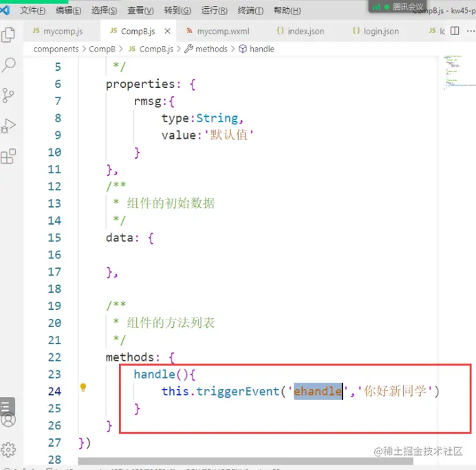Open the Source Control branch icon
Screen dimensions: 476x470
pyautogui.click(x=8, y=96)
